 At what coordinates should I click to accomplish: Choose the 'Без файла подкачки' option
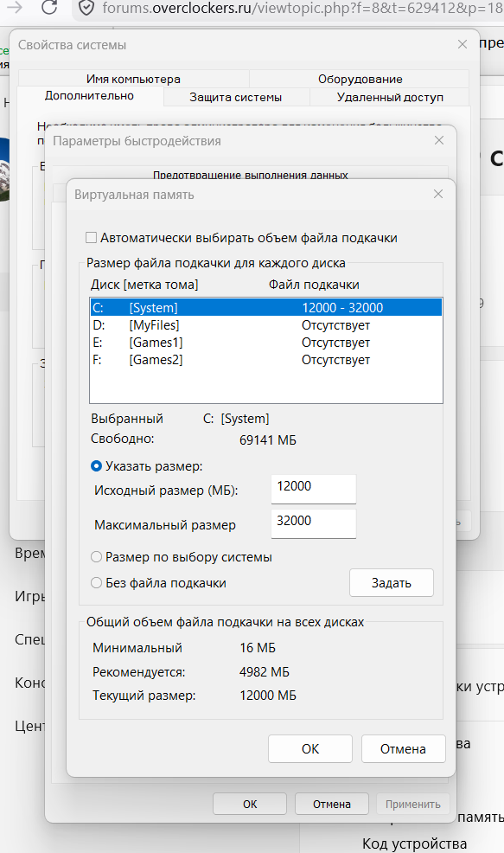pyautogui.click(x=96, y=582)
